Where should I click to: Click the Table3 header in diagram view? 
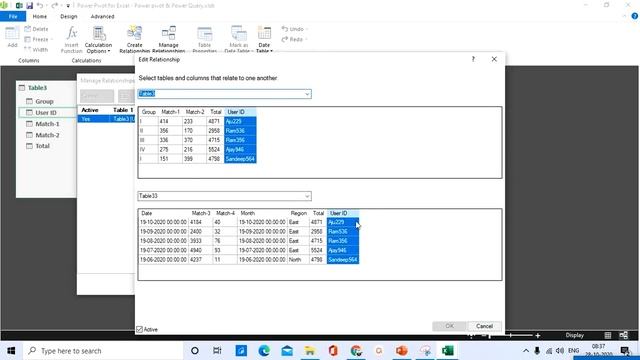coord(38,88)
